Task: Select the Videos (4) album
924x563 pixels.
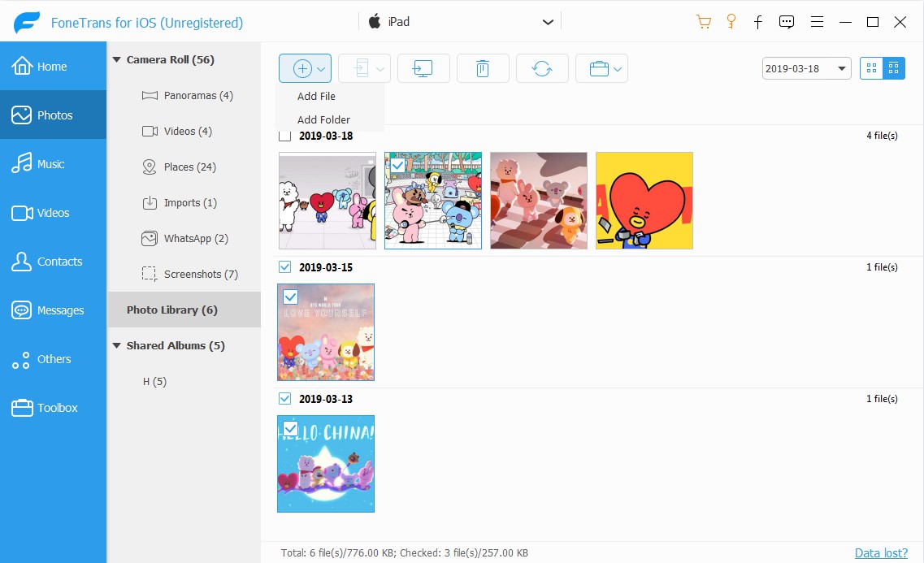Action: (177, 131)
